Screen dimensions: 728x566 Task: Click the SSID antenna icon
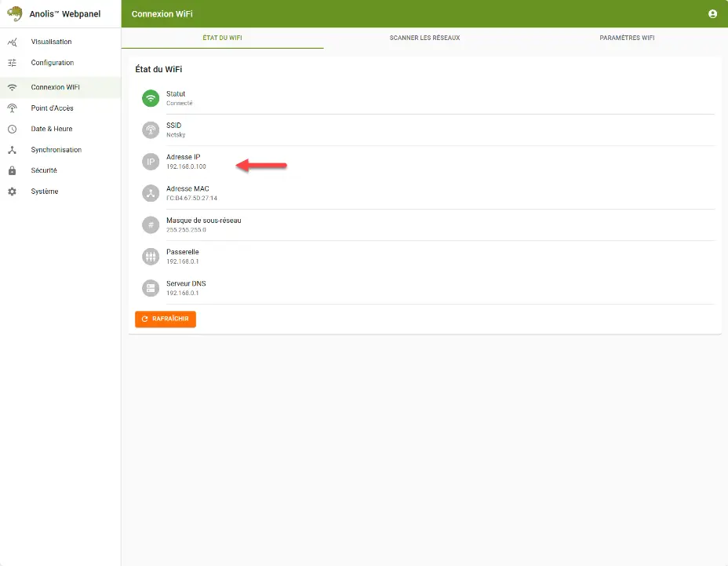point(151,130)
